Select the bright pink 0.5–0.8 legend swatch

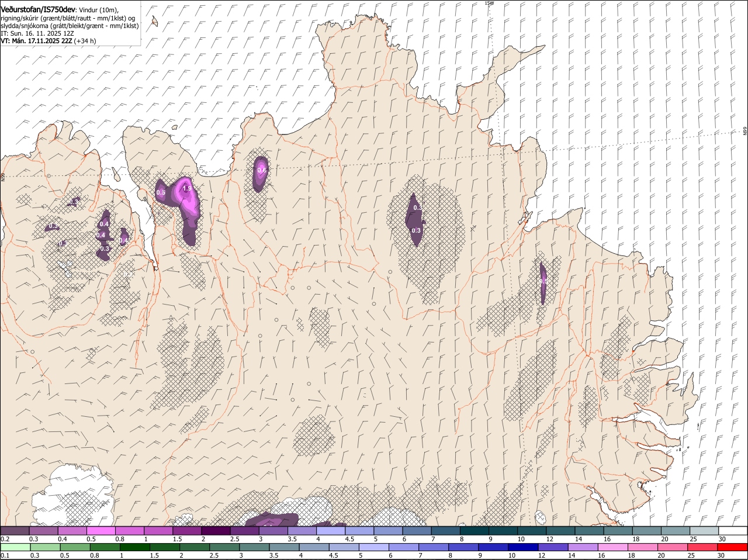101,531
